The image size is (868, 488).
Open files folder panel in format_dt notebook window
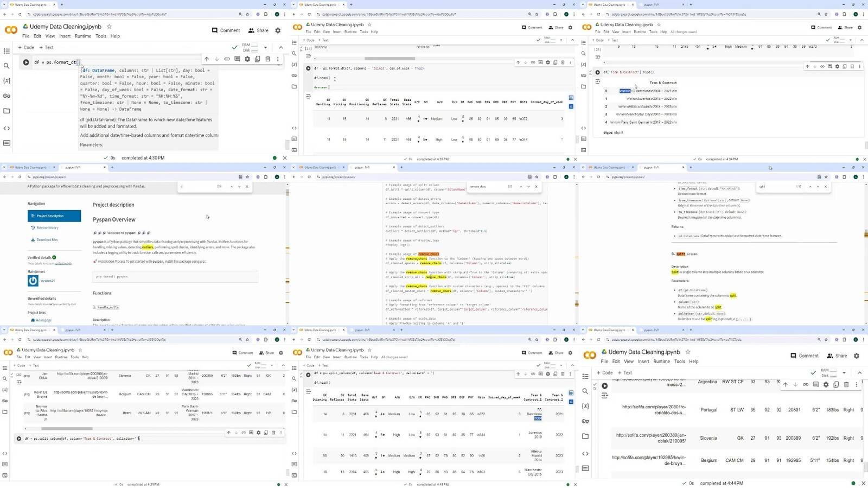click(x=7, y=111)
